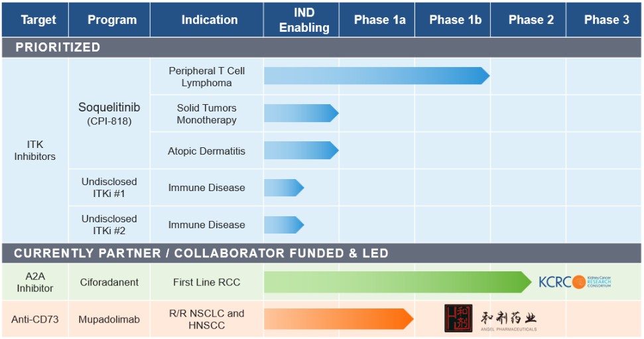Click the Phase 3 column header

coord(606,20)
